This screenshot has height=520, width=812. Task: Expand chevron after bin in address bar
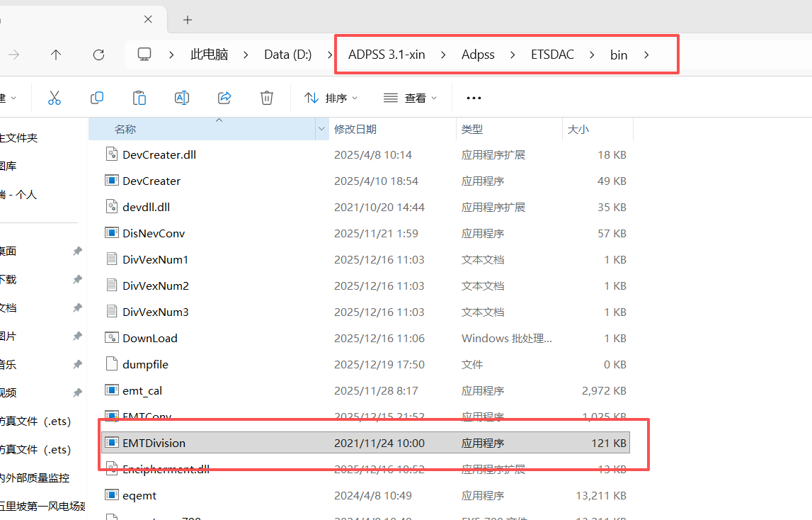646,55
